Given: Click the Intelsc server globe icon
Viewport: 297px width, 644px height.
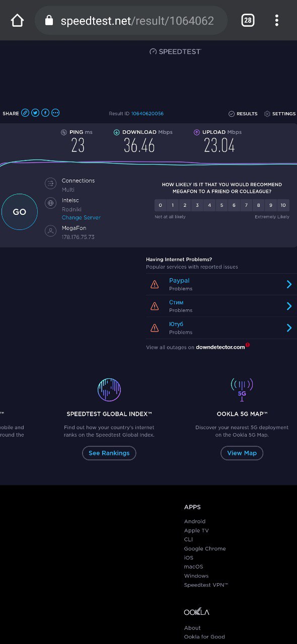Looking at the screenshot, I should pos(50,203).
